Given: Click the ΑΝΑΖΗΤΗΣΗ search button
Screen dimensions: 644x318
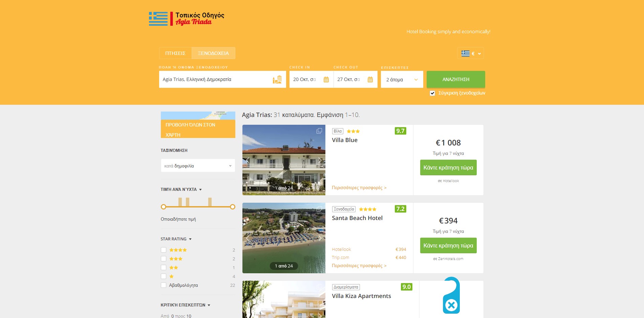Looking at the screenshot, I should (456, 79).
